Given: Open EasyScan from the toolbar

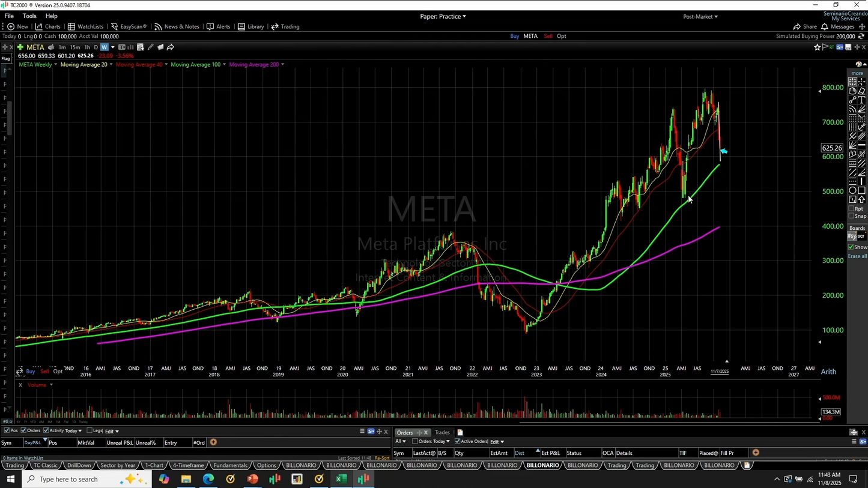Looking at the screenshot, I should tap(128, 26).
